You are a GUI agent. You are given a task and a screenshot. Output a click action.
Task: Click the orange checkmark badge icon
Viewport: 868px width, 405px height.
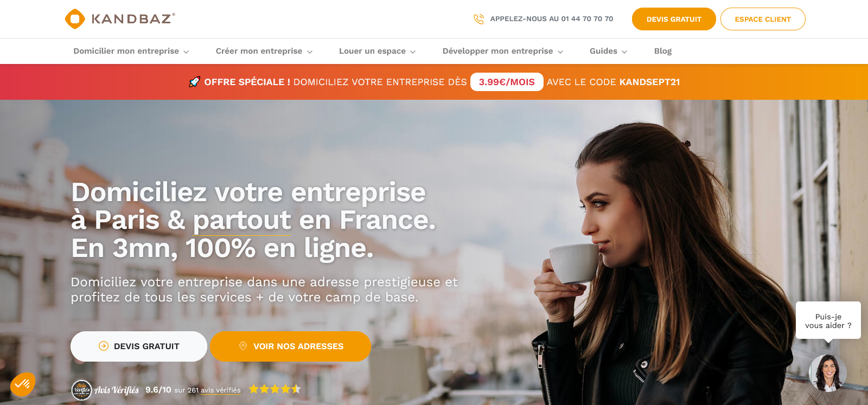[x=23, y=384]
